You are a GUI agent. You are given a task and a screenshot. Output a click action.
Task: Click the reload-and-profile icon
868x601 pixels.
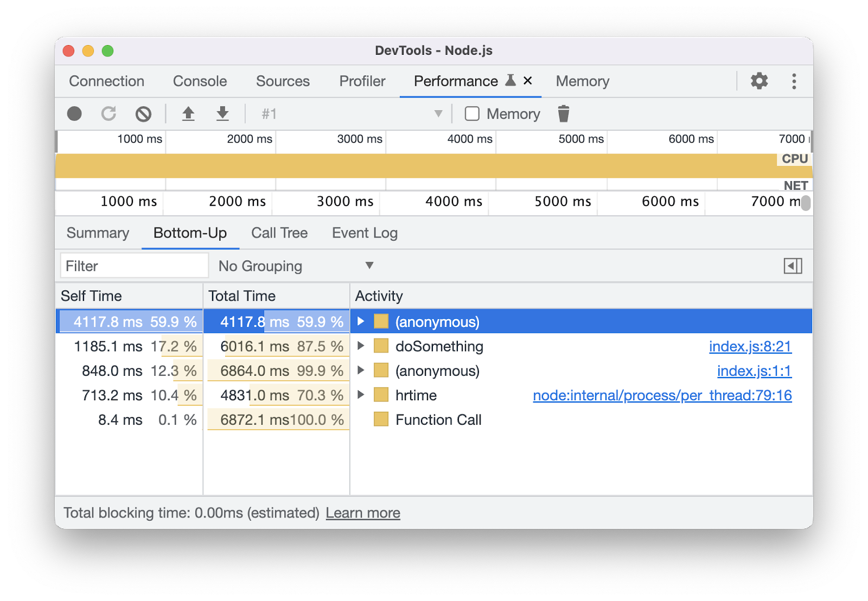click(x=108, y=114)
